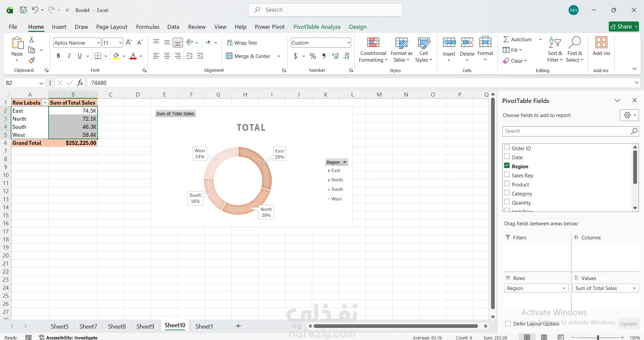Image resolution: width=644 pixels, height=340 pixels.
Task: Click the Format Painter brush icon
Action: tap(32, 61)
